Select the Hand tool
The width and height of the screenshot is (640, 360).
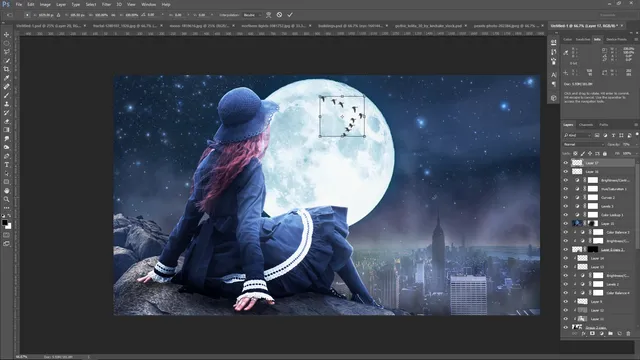click(7, 191)
